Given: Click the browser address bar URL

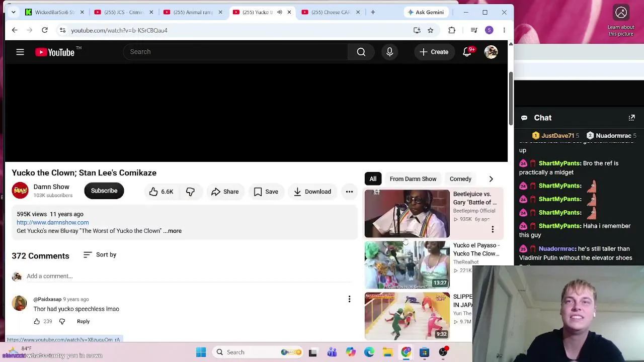Looking at the screenshot, I should point(119,30).
